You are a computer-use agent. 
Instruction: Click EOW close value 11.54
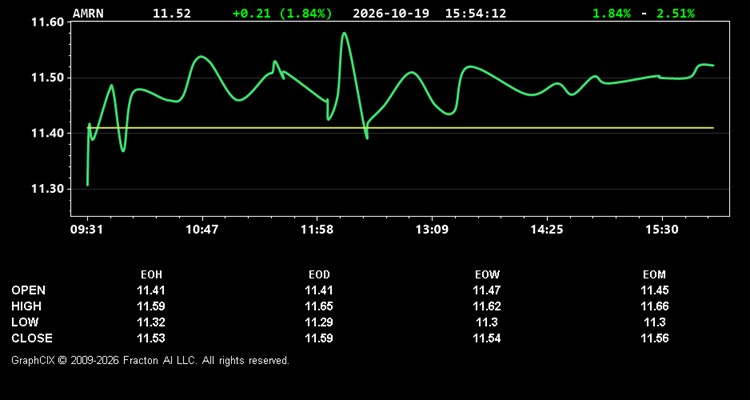(487, 338)
